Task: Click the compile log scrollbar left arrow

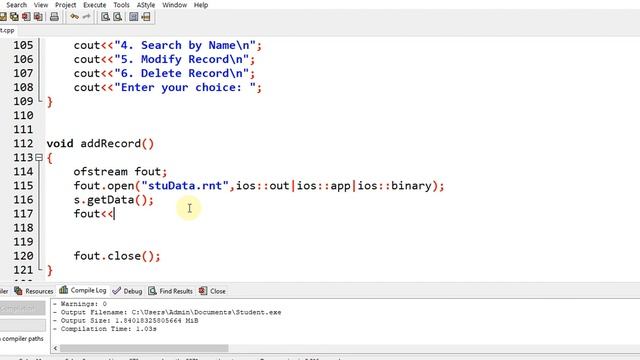Action: (x=56, y=348)
